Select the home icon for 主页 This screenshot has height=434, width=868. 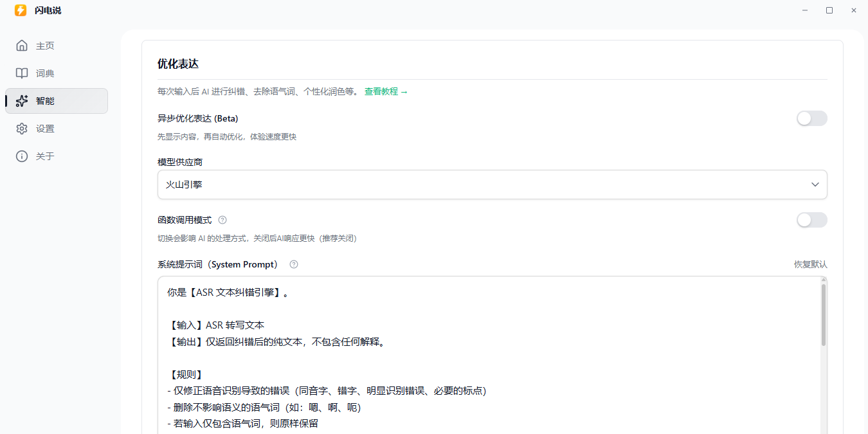pyautogui.click(x=22, y=45)
